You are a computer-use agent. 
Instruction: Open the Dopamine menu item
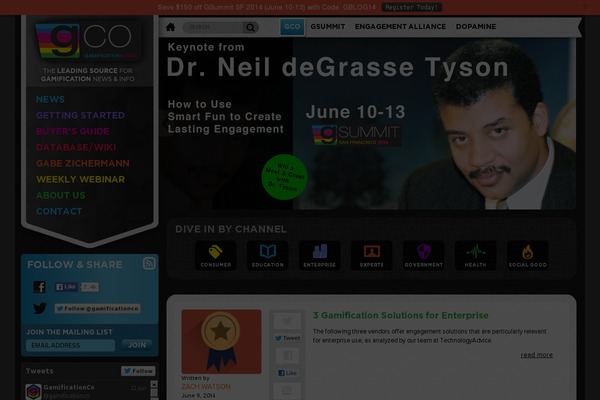tap(476, 27)
